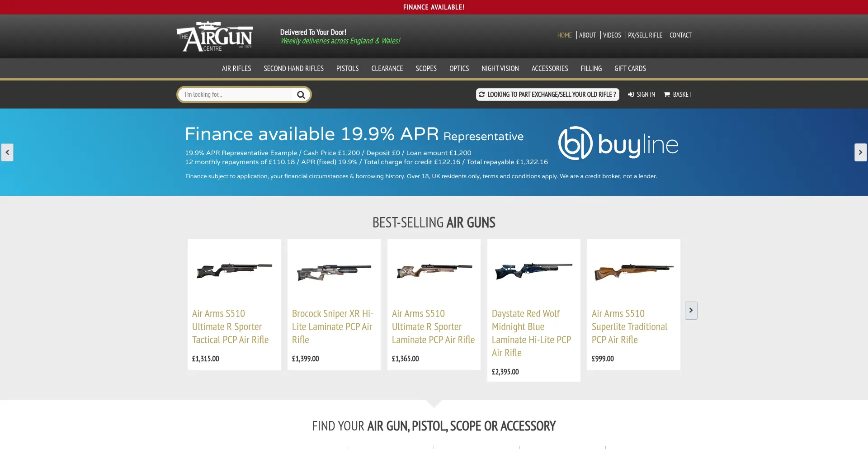Open Daystate Red Wolf Midnight Blue rifle image
This screenshot has height=449, width=868.
534,271
